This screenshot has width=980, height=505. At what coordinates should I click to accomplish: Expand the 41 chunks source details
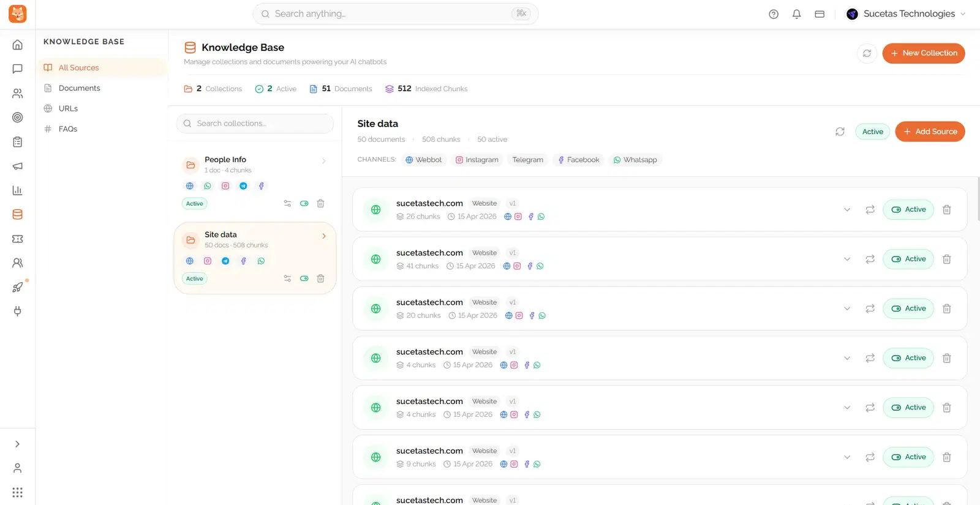[847, 259]
